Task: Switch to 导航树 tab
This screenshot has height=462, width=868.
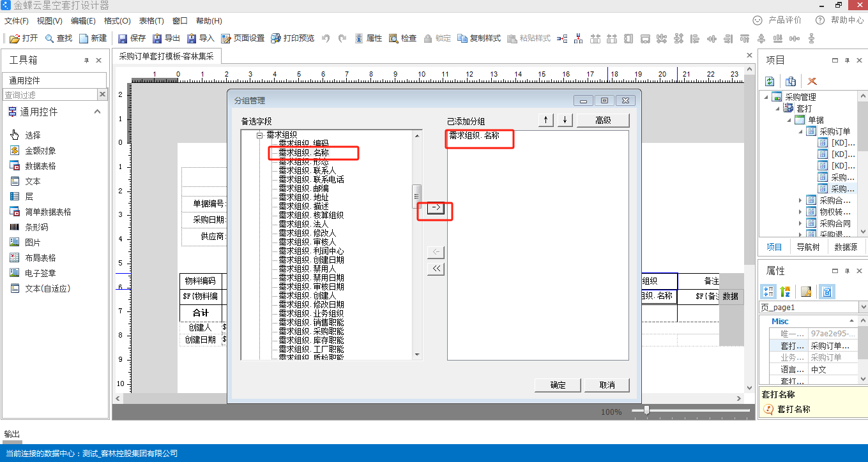Action: click(x=808, y=247)
